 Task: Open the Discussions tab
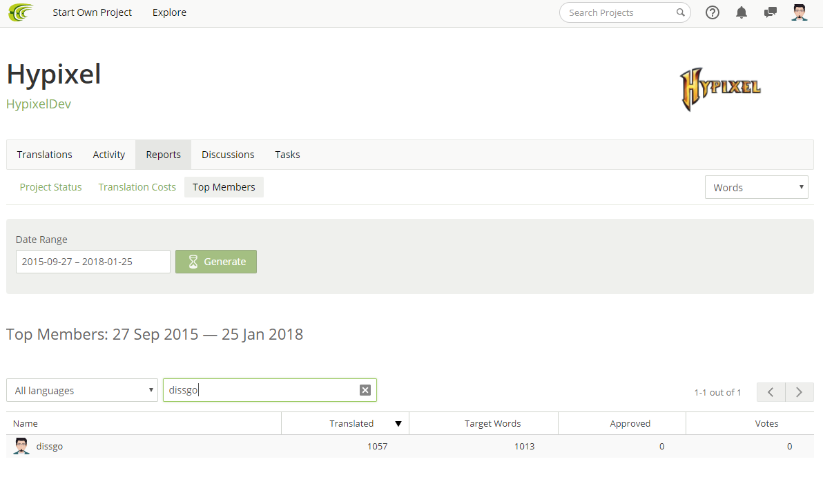[228, 155]
